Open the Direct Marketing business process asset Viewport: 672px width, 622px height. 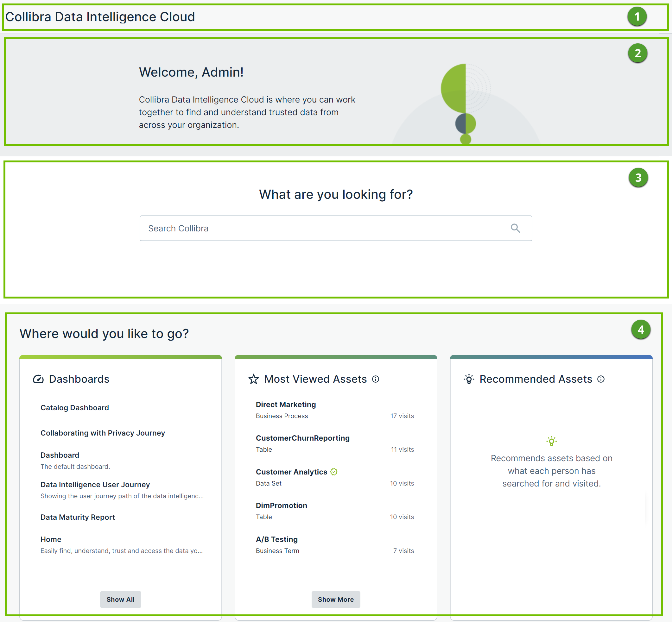[x=286, y=404]
